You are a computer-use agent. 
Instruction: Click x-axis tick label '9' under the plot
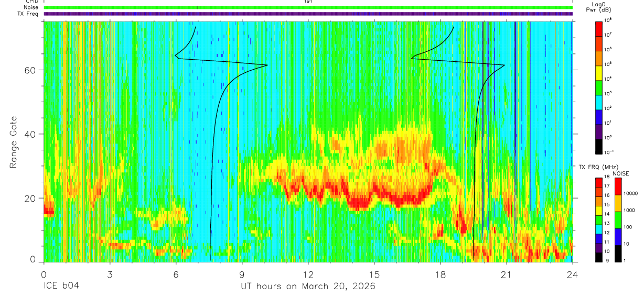click(242, 274)
